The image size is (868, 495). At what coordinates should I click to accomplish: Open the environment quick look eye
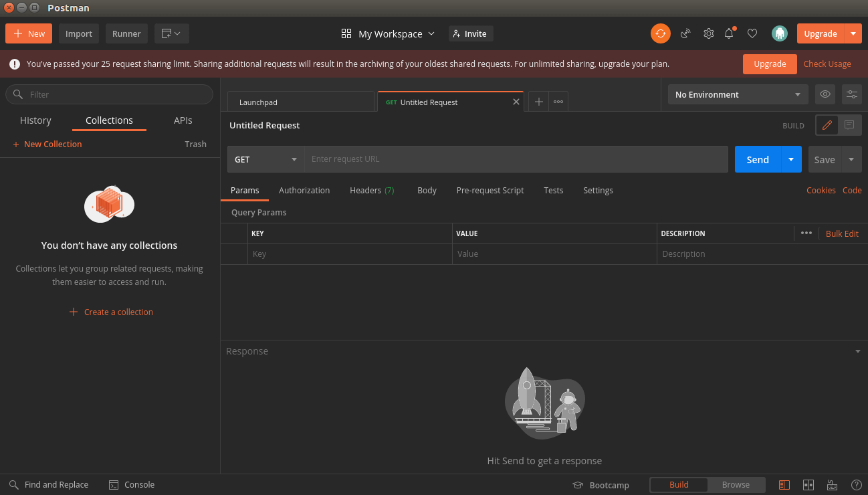point(825,94)
